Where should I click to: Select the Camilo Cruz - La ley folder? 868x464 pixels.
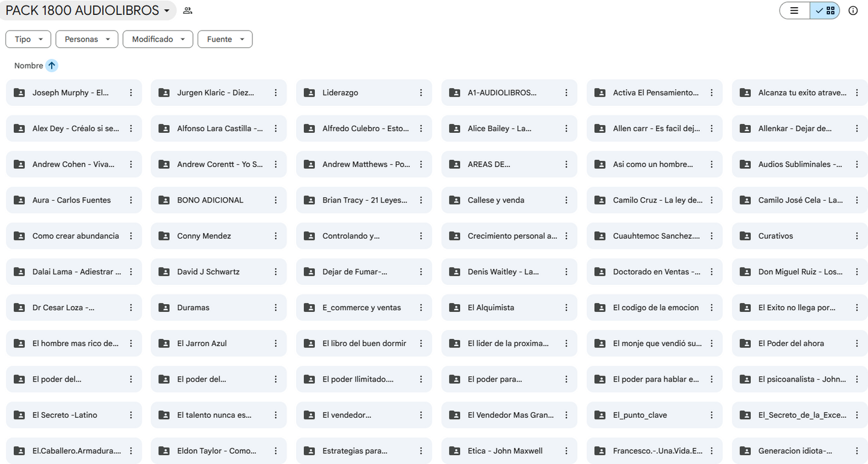coord(655,200)
